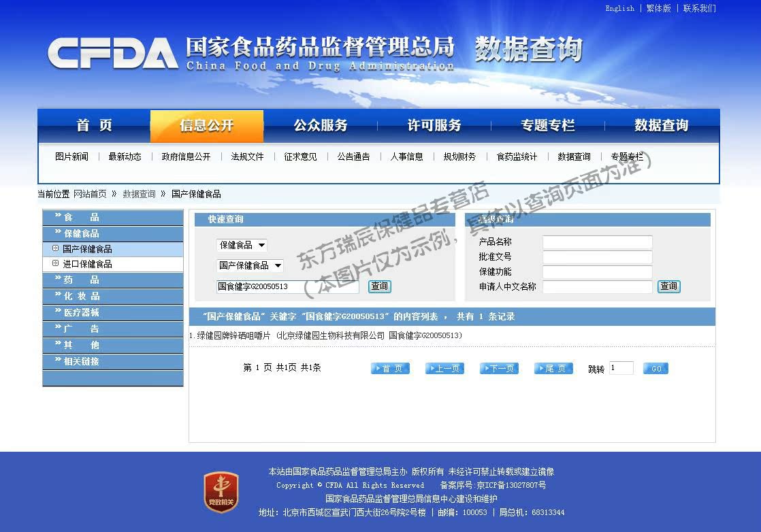The height and width of the screenshot is (532, 761).
Task: Click 首页 pagination button
Action: (390, 369)
